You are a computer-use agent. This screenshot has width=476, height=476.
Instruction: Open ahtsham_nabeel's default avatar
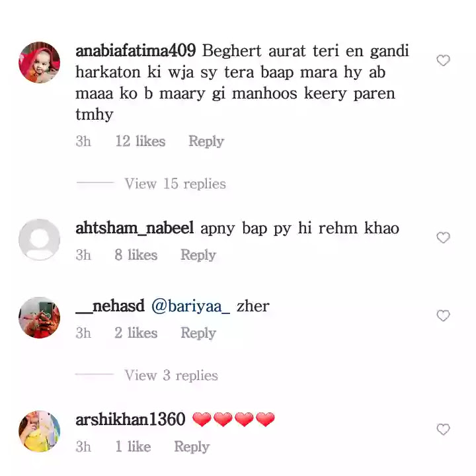point(39,239)
